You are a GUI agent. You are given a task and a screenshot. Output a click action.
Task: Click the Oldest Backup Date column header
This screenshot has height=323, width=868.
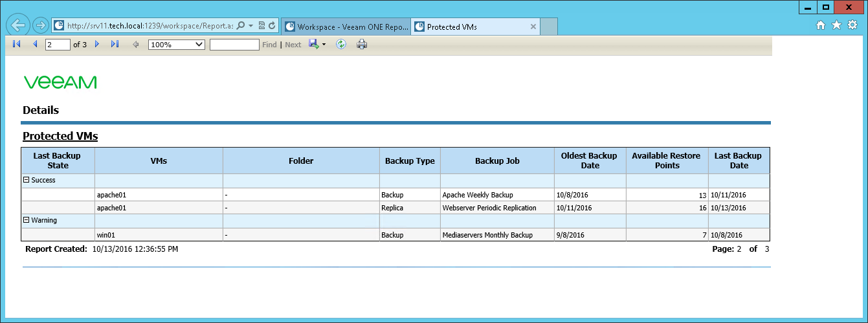click(590, 161)
